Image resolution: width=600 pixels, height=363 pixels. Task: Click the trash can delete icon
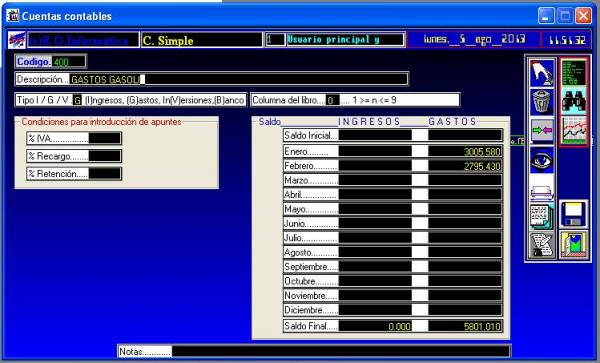click(x=542, y=102)
